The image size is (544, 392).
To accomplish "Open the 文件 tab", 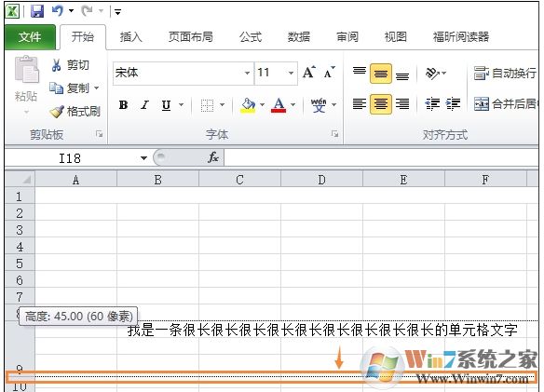I will click(x=30, y=36).
